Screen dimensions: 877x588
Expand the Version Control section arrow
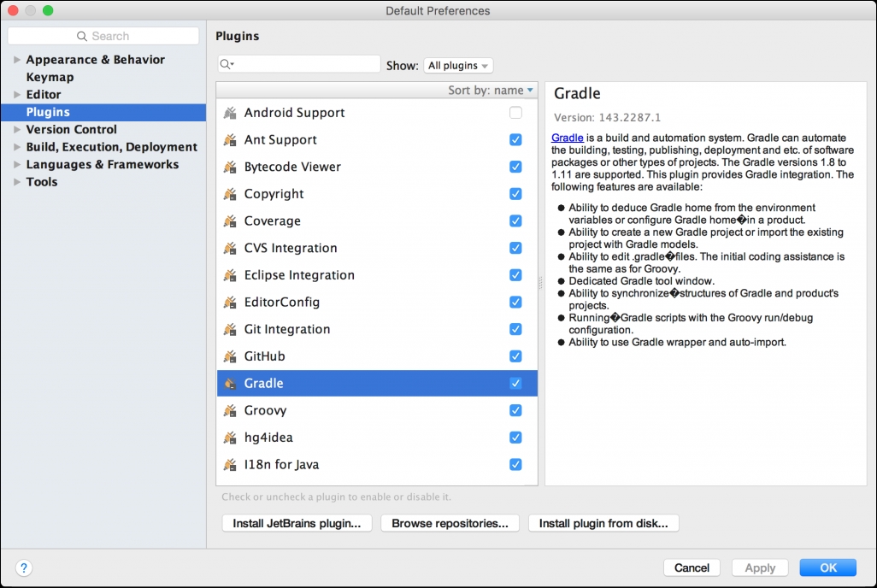tap(17, 129)
